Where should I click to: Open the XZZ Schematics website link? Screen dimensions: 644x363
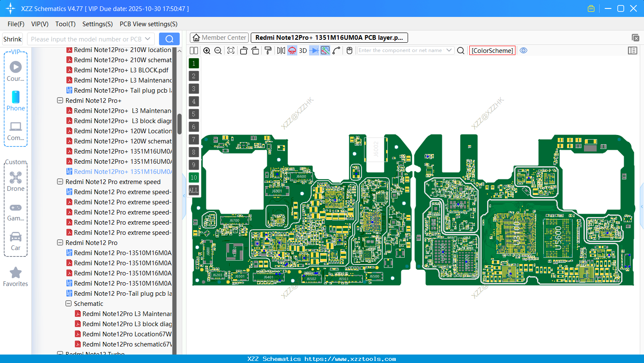tap(322, 359)
